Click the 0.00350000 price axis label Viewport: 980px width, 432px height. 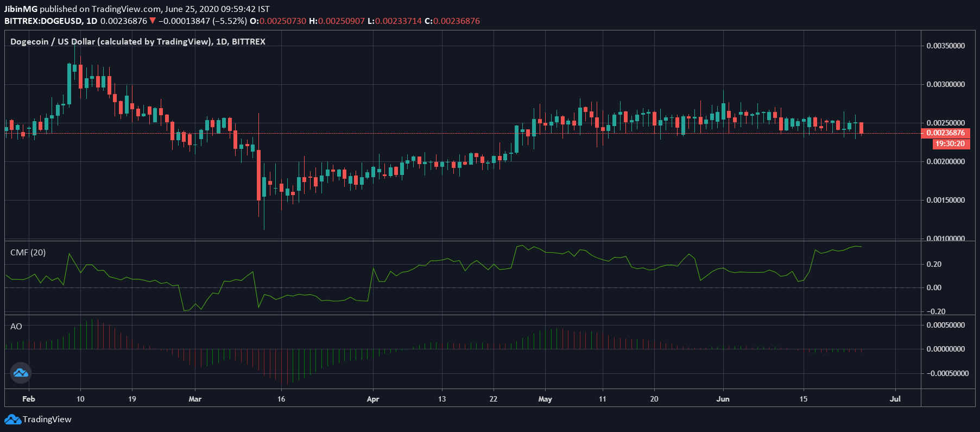946,46
